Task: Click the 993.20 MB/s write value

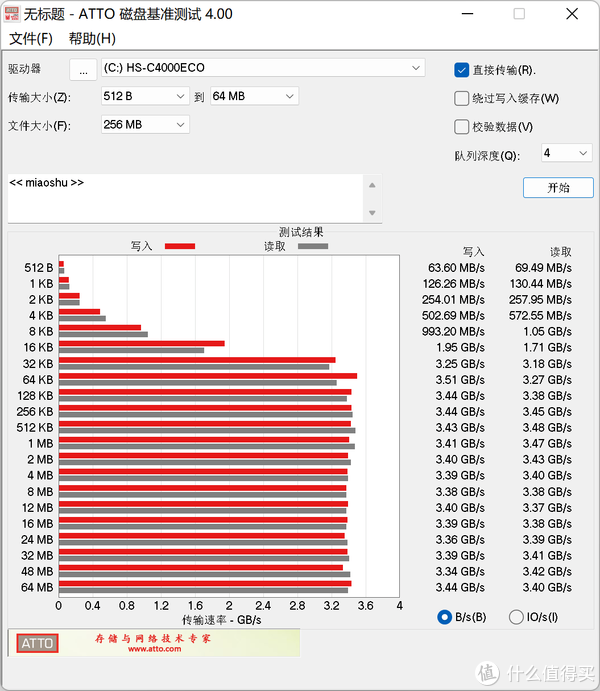Action: (453, 331)
